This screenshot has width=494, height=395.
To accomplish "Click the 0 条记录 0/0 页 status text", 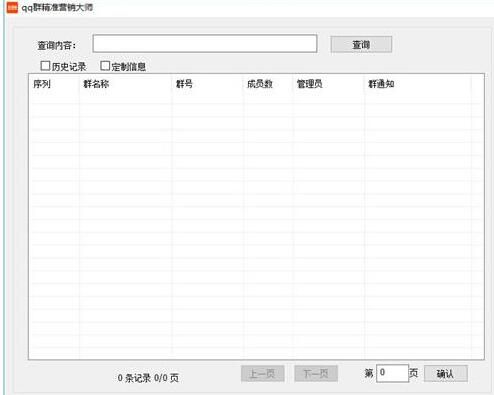I will (148, 378).
